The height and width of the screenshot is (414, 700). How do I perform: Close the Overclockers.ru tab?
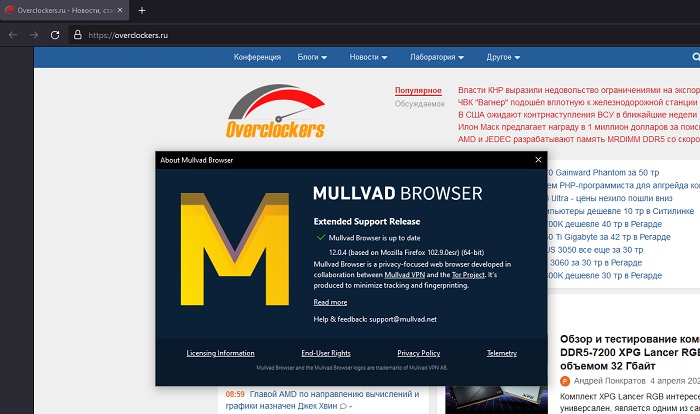click(x=120, y=10)
